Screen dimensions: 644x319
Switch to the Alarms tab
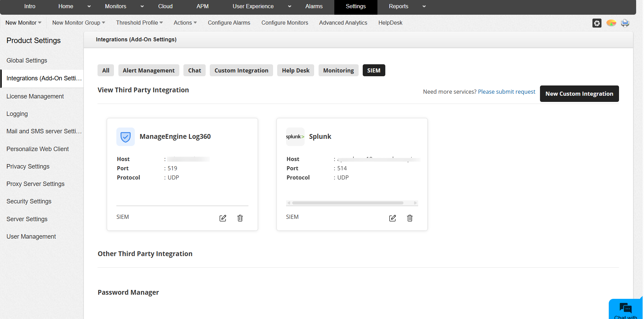[314, 6]
